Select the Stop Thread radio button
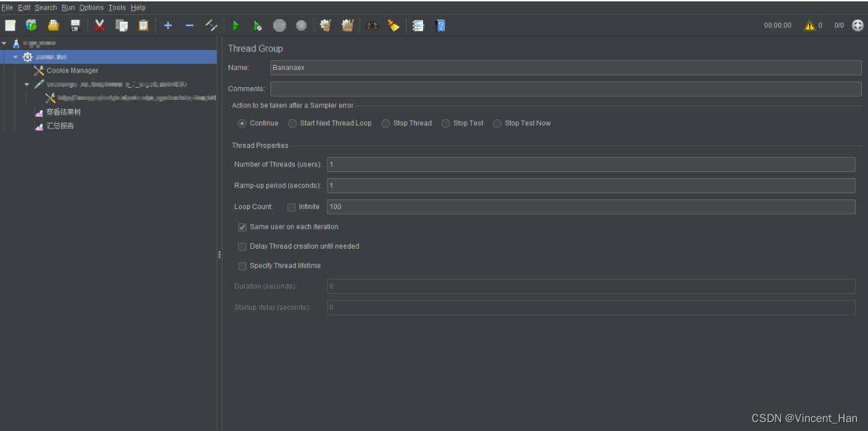 click(x=385, y=123)
